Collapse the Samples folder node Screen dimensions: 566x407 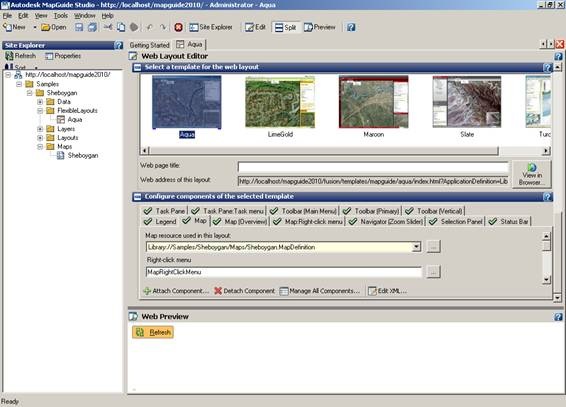click(x=19, y=84)
